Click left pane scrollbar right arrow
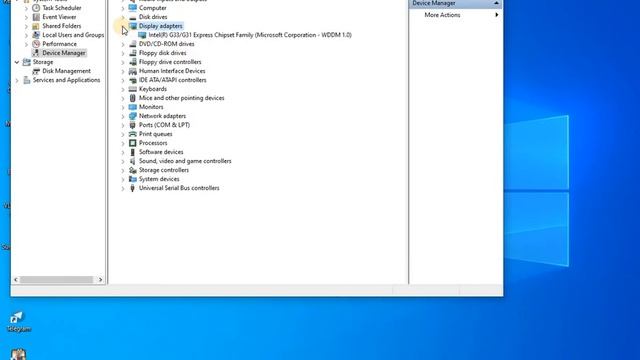This screenshot has height=360, width=640. pos(100,280)
